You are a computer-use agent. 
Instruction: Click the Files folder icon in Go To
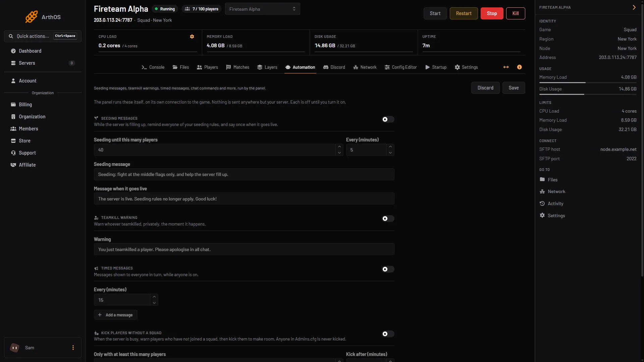[x=542, y=180]
